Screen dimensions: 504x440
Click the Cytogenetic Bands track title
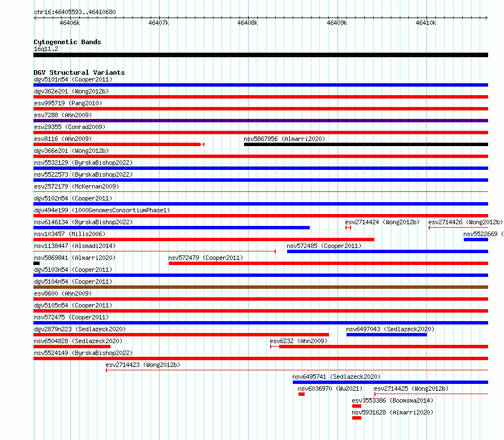coord(67,42)
